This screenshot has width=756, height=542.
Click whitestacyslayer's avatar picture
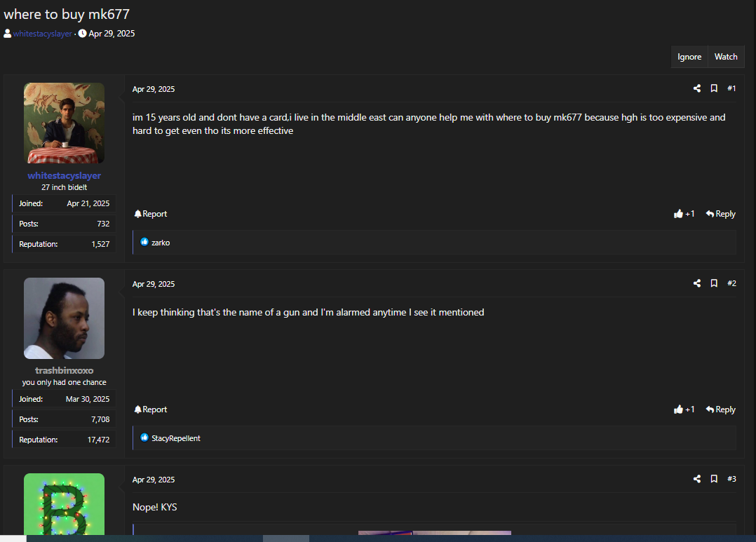click(x=64, y=123)
